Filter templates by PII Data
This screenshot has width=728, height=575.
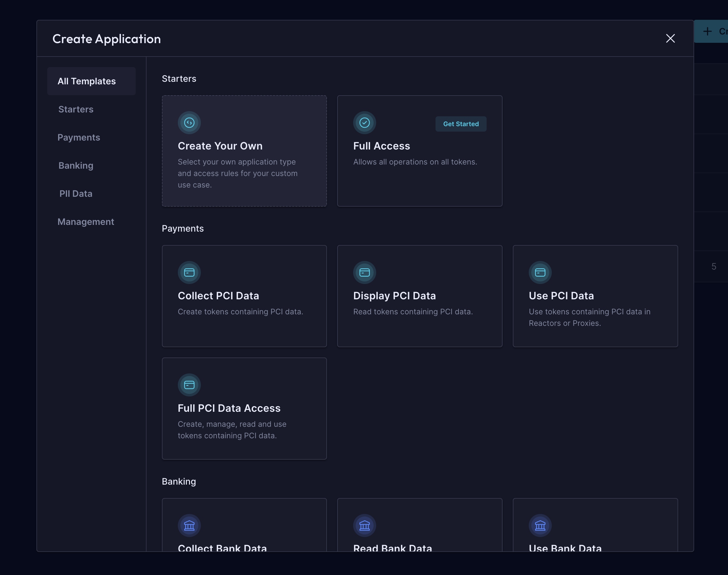pos(76,194)
